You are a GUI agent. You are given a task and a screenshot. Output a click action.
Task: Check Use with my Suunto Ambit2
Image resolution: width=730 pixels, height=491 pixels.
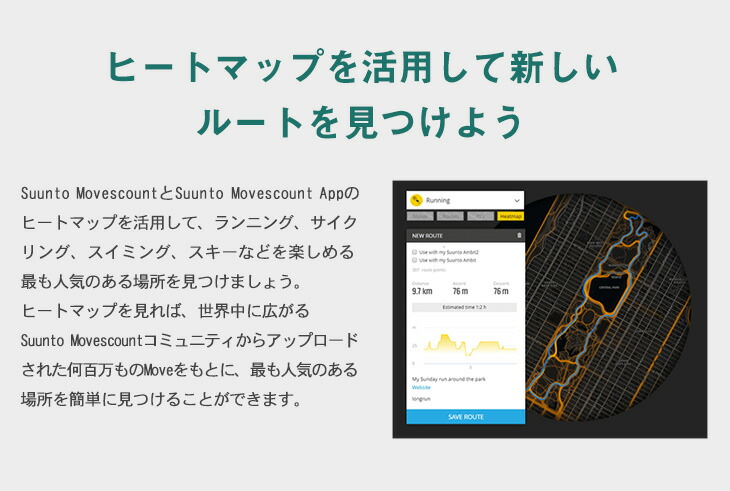point(414,252)
